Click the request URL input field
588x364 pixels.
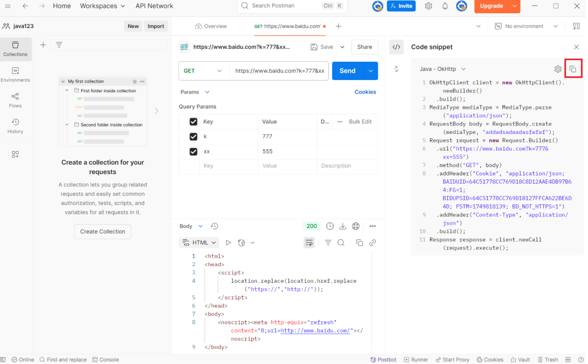279,71
